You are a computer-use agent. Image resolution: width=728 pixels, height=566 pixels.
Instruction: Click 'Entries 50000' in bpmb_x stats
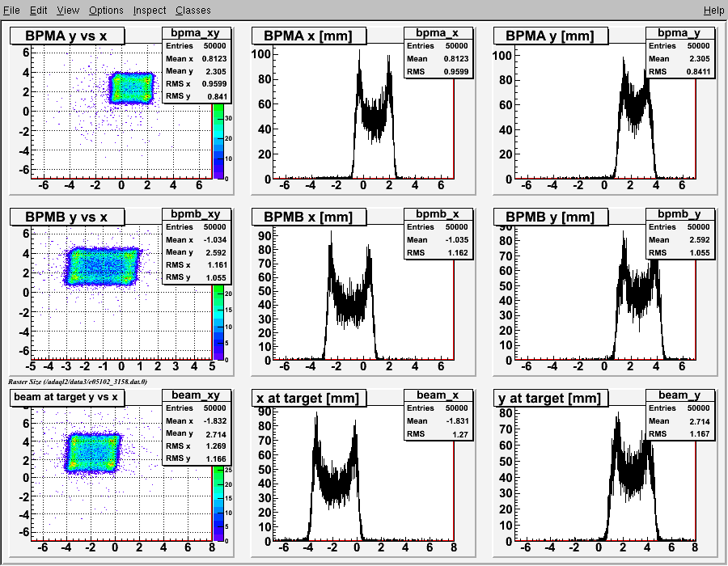pyautogui.click(x=438, y=227)
